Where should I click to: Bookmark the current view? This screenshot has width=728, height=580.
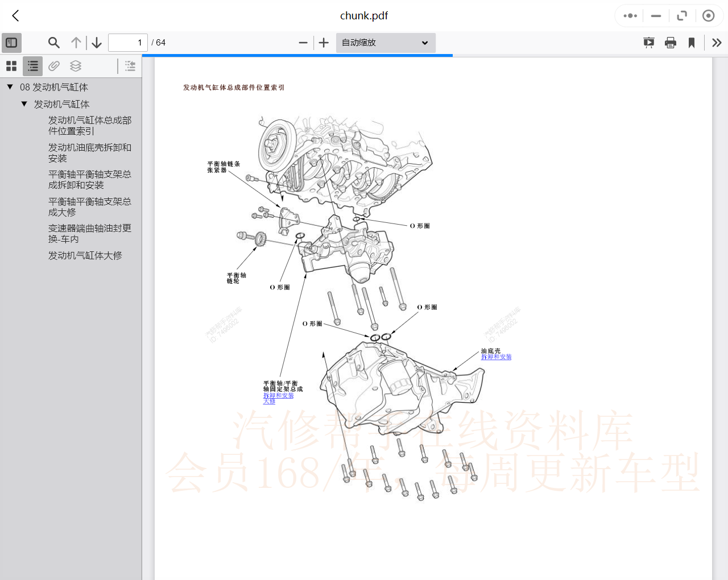click(691, 43)
